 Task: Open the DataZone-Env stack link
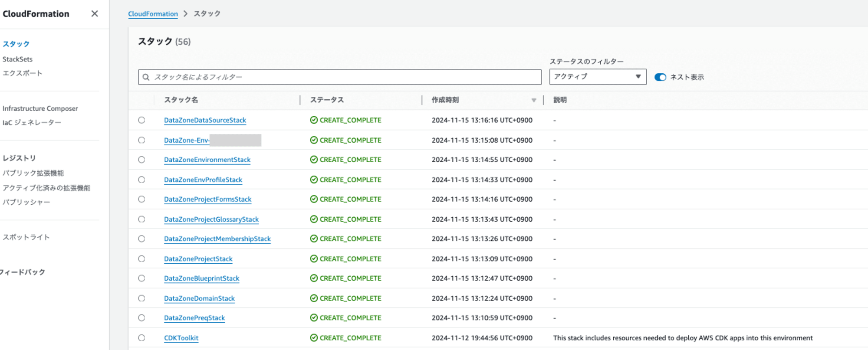click(x=187, y=140)
